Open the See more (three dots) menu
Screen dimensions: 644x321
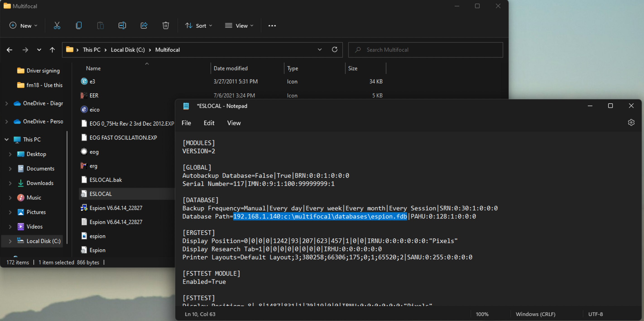click(x=272, y=26)
